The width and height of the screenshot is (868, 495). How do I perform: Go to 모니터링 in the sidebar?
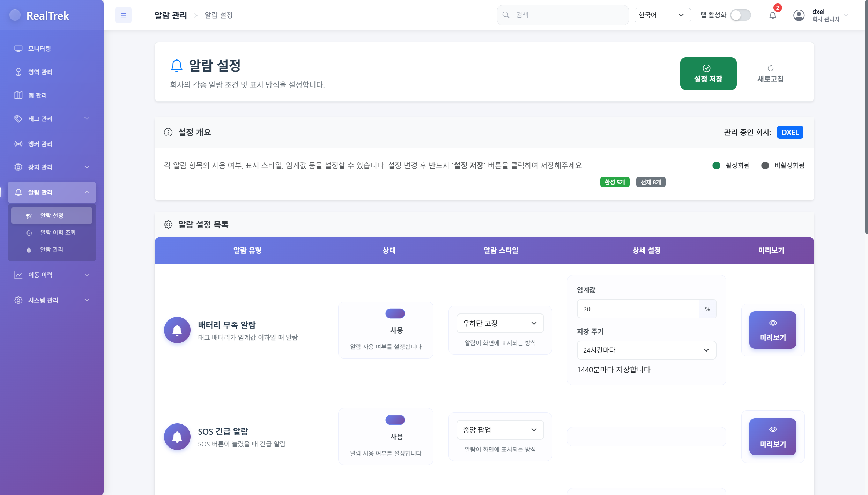(x=39, y=49)
